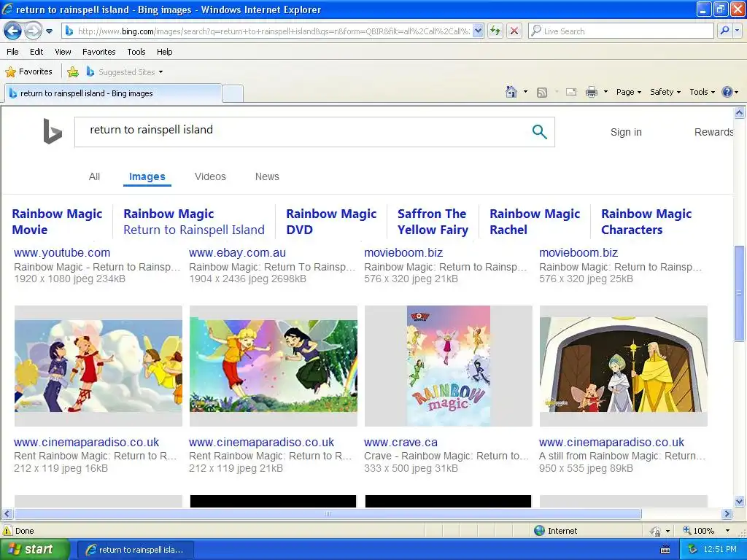The height and width of the screenshot is (560, 747).
Task: Click the Add to Favorites Bar icon
Action: point(73,72)
